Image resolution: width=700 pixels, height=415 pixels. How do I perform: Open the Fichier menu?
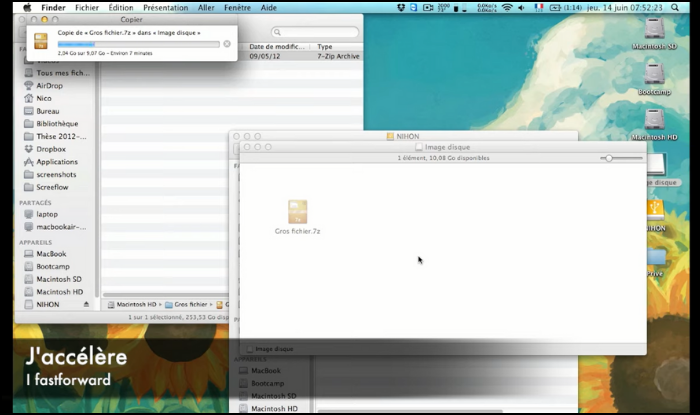point(87,7)
